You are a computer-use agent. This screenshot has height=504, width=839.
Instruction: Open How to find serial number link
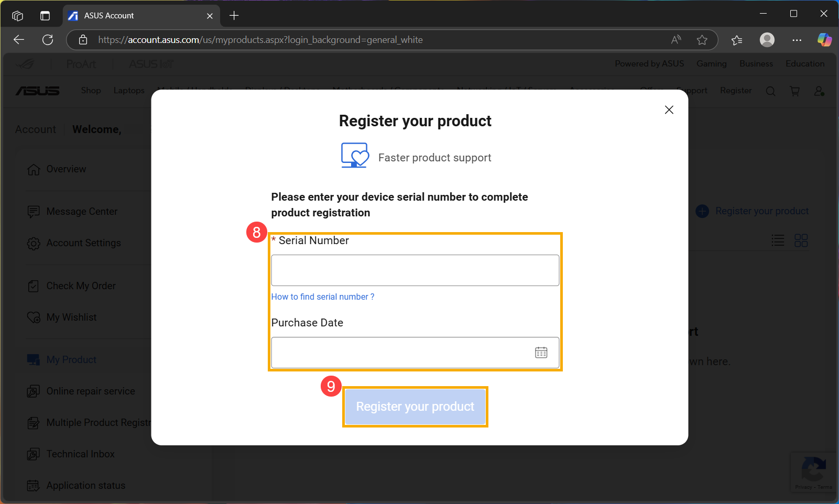(x=323, y=297)
